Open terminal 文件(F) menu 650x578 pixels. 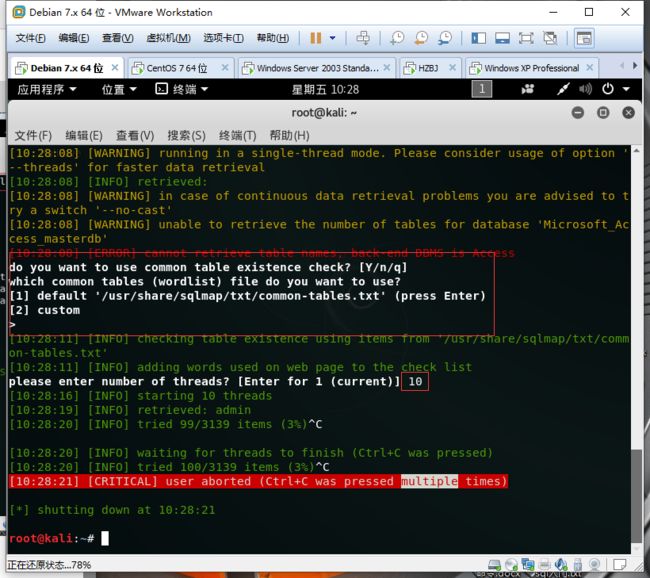[x=33, y=136]
